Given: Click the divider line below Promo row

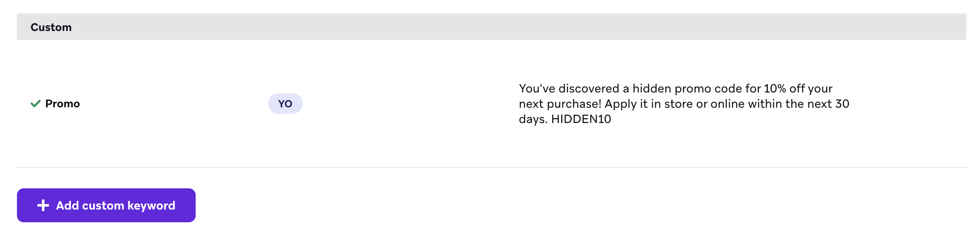Looking at the screenshot, I should coord(491,168).
